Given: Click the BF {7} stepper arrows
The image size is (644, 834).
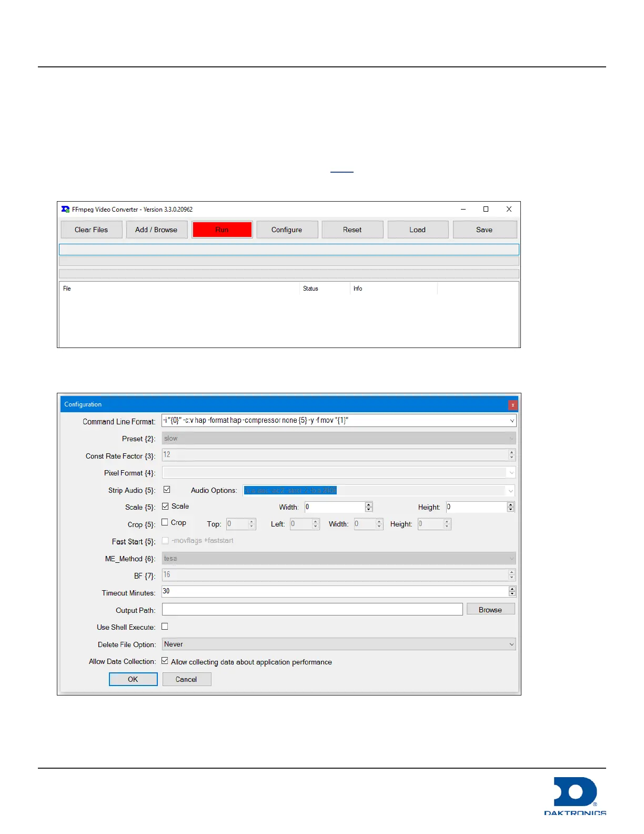Looking at the screenshot, I should (512, 575).
